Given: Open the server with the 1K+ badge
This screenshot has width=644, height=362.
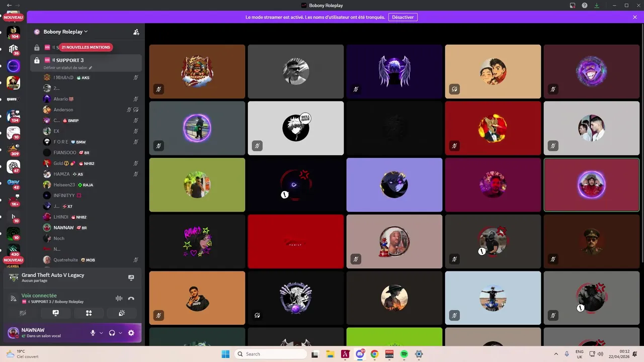Looking at the screenshot, I should click(14, 200).
